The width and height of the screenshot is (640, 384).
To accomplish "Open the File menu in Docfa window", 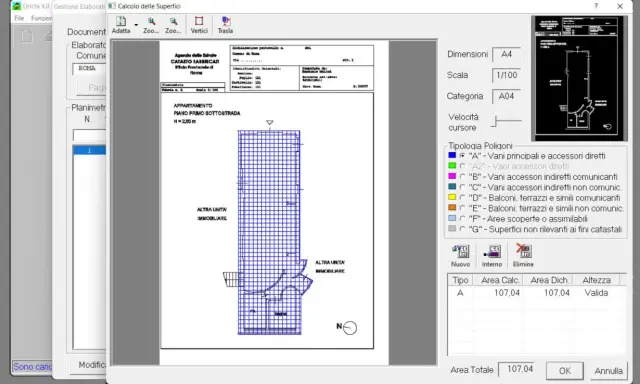I will [19, 18].
